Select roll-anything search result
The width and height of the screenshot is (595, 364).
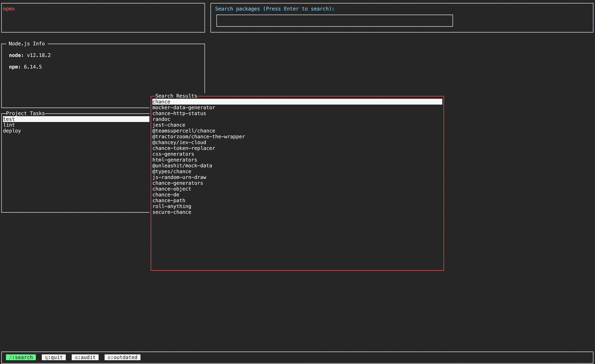pos(172,206)
